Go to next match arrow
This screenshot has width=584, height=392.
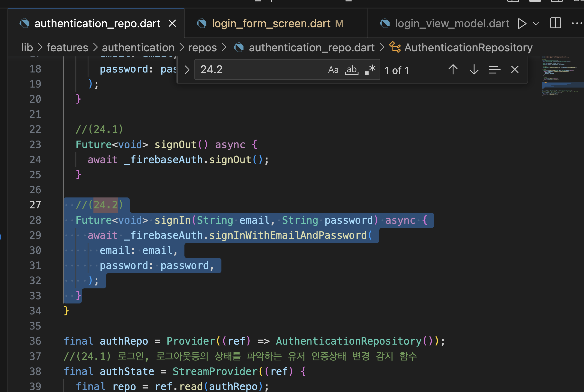[x=474, y=70]
